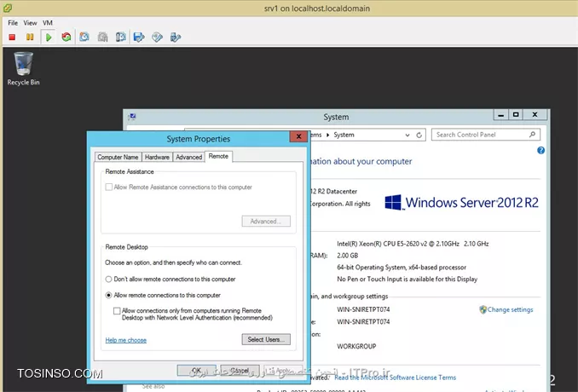
Task: Click the System window title bar icon
Action: click(132, 117)
